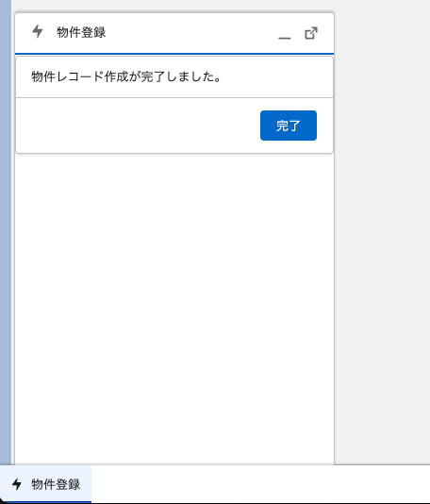Click the lightning icon in the bottom utility bar
Screen dimensions: 430x504
[x=17, y=484]
